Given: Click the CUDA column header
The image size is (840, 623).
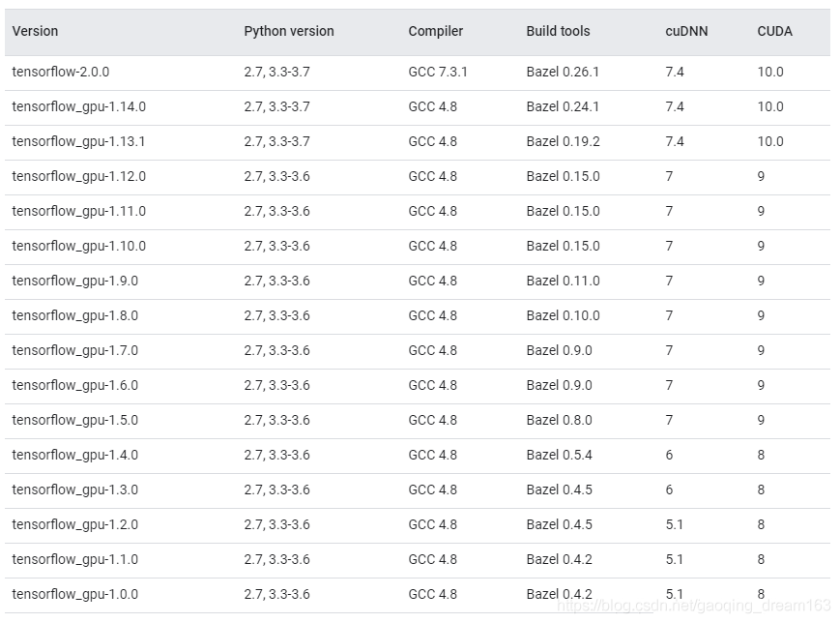Looking at the screenshot, I should tap(774, 31).
